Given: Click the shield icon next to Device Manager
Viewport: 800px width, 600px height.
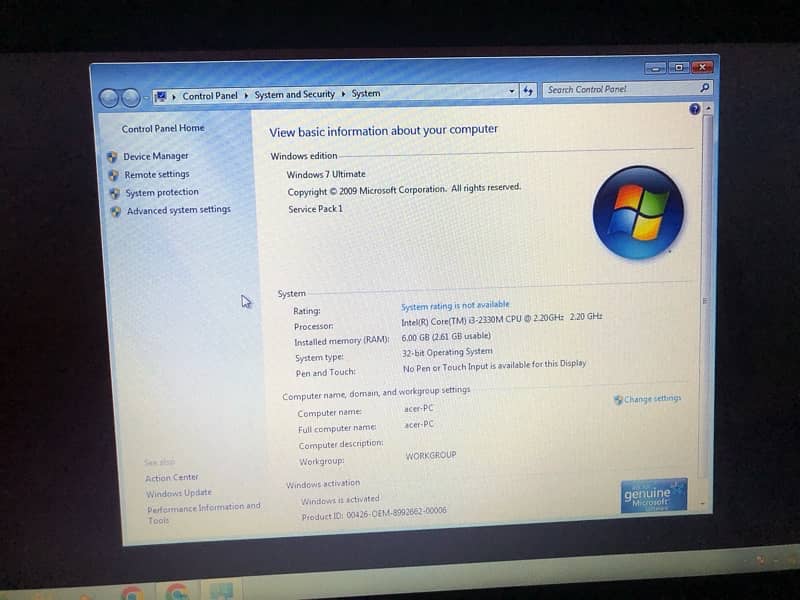Looking at the screenshot, I should tap(113, 157).
